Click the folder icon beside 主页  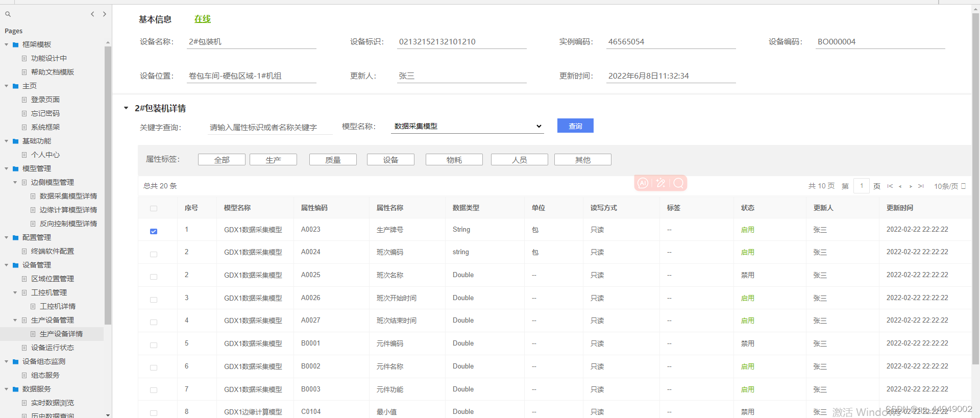(x=16, y=86)
